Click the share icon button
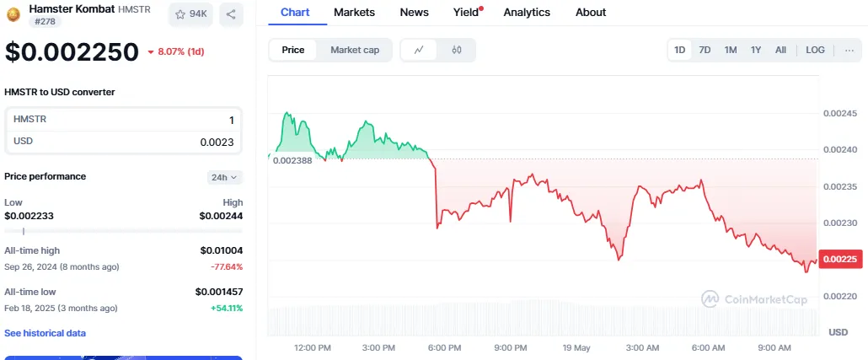This screenshot has width=868, height=360. click(x=231, y=14)
